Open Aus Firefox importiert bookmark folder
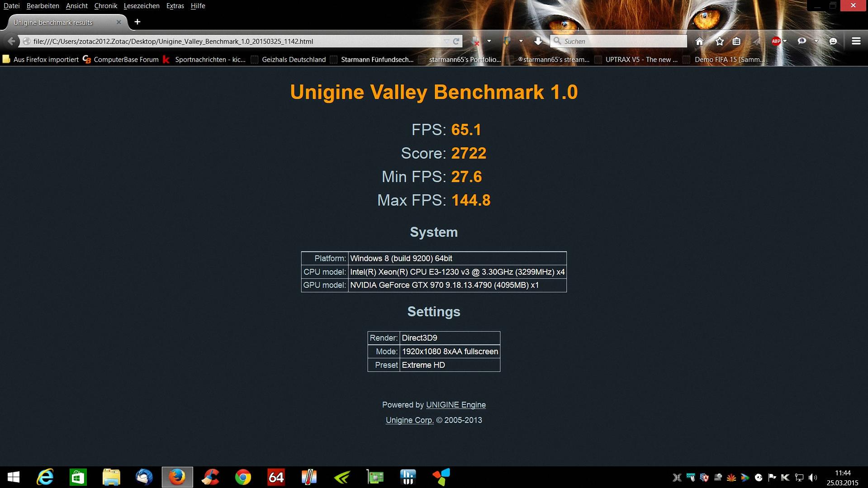 (x=41, y=59)
